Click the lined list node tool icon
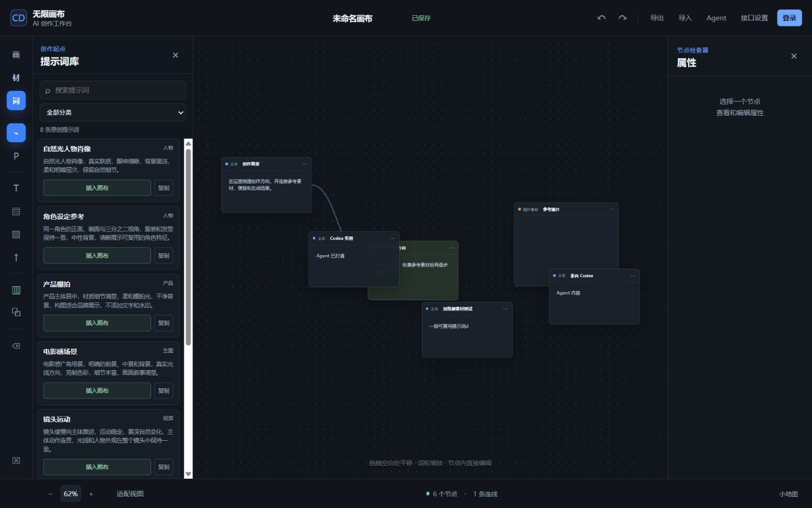Image resolution: width=812 pixels, height=508 pixels. pos(16,211)
